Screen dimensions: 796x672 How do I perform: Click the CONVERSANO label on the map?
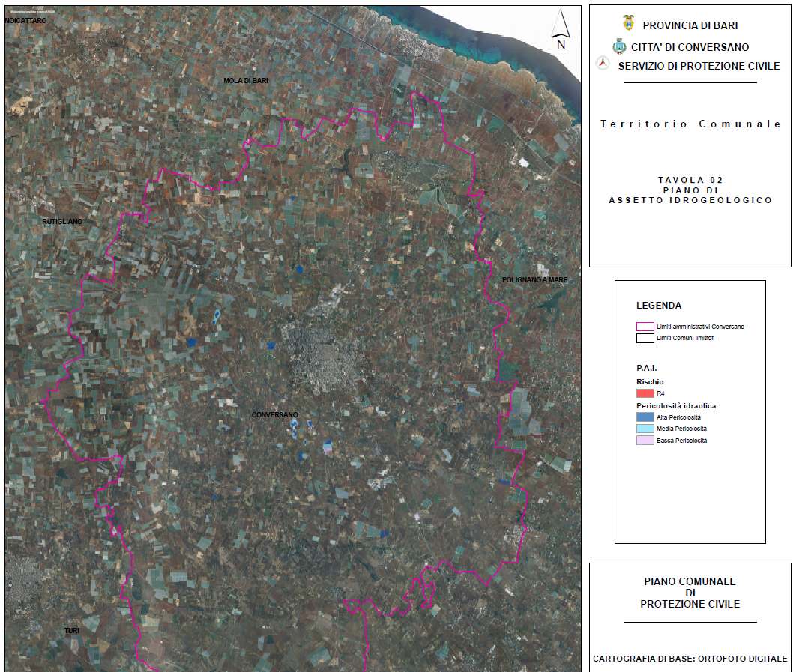click(274, 415)
